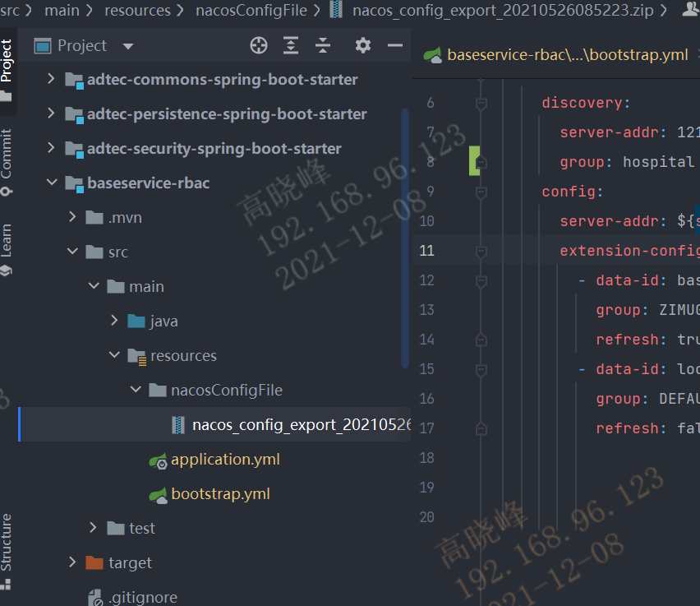This screenshot has width=700, height=606.
Task: Expand the java folder chevron
Action: click(x=114, y=321)
